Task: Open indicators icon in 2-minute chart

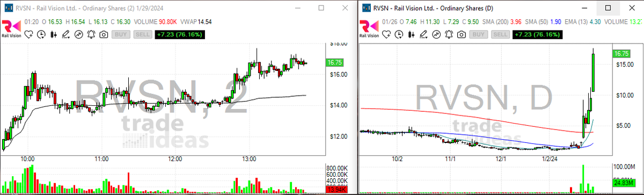Action: click(x=79, y=34)
